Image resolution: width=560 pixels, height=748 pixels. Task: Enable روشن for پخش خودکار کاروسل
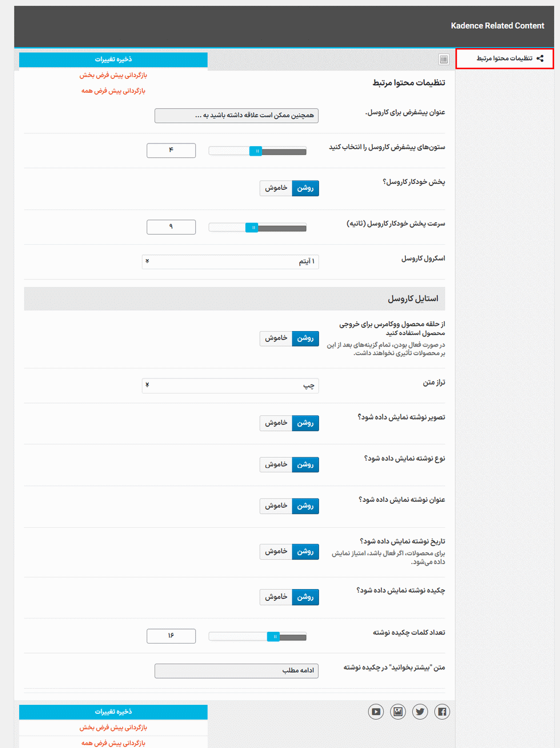click(x=305, y=188)
